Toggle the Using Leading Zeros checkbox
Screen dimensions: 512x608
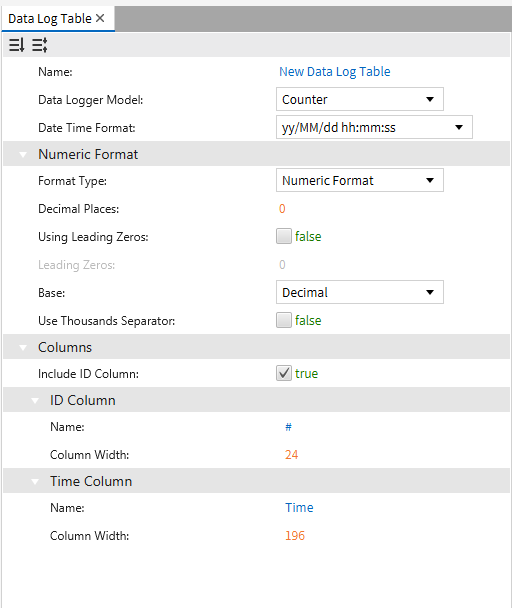(x=284, y=236)
